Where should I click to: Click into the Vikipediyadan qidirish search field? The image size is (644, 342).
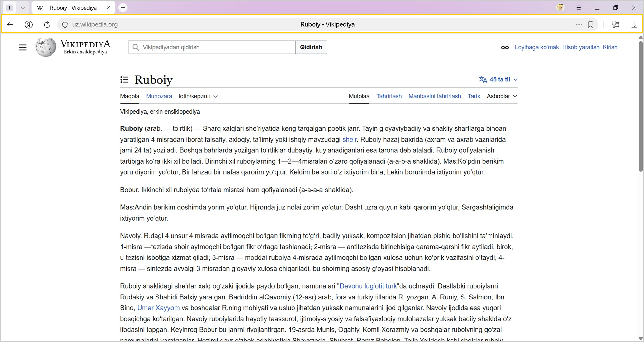tap(212, 47)
